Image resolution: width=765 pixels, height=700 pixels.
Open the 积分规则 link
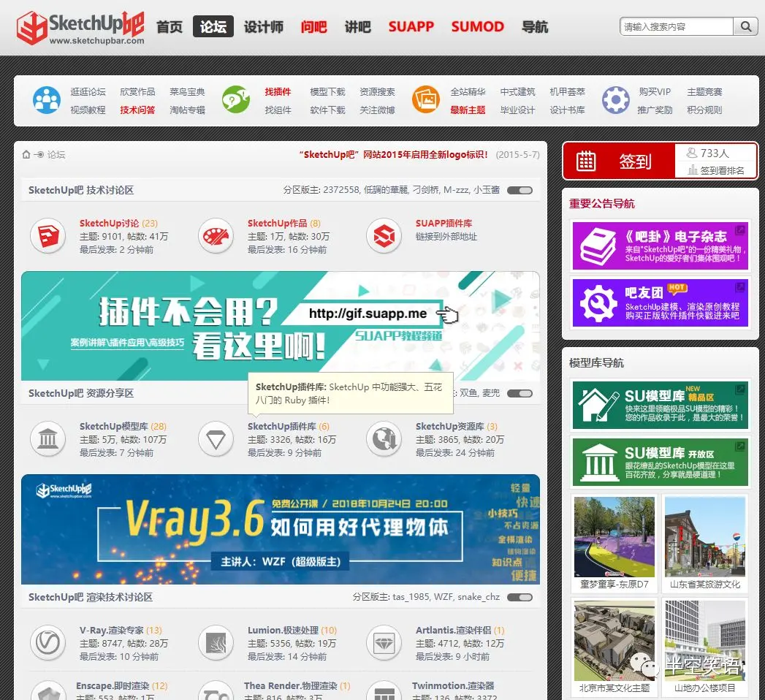tap(704, 110)
